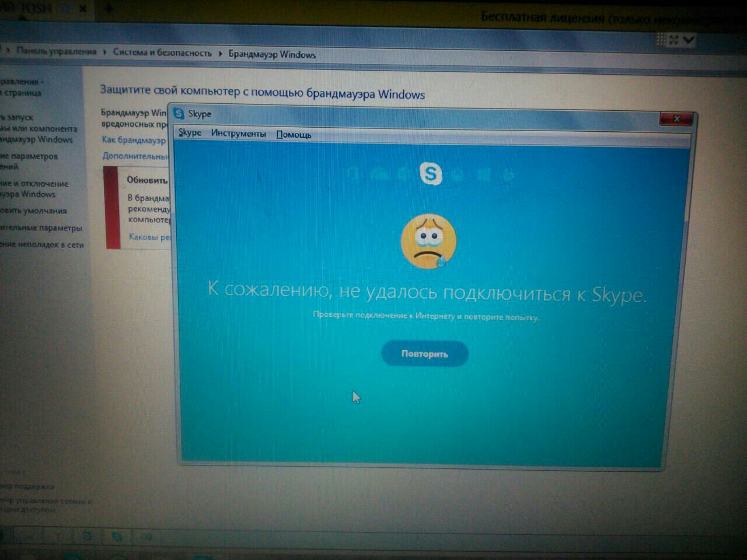Image resolution: width=747 pixels, height=560 pixels.
Task: Click the Повторить retry button
Action: coord(425,353)
